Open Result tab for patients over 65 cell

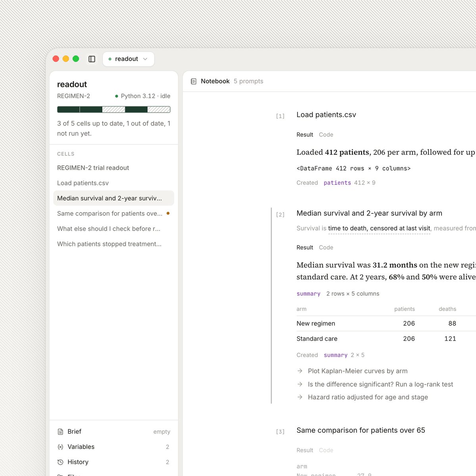coord(305,450)
